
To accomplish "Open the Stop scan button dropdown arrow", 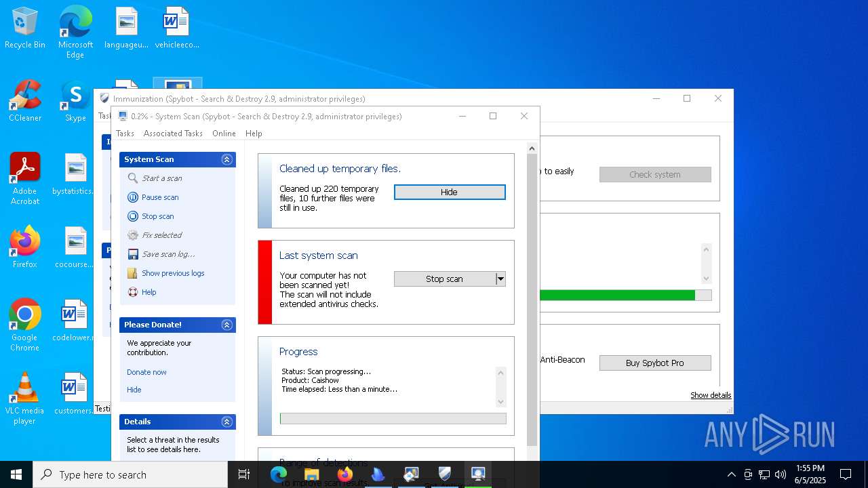I will click(x=500, y=279).
